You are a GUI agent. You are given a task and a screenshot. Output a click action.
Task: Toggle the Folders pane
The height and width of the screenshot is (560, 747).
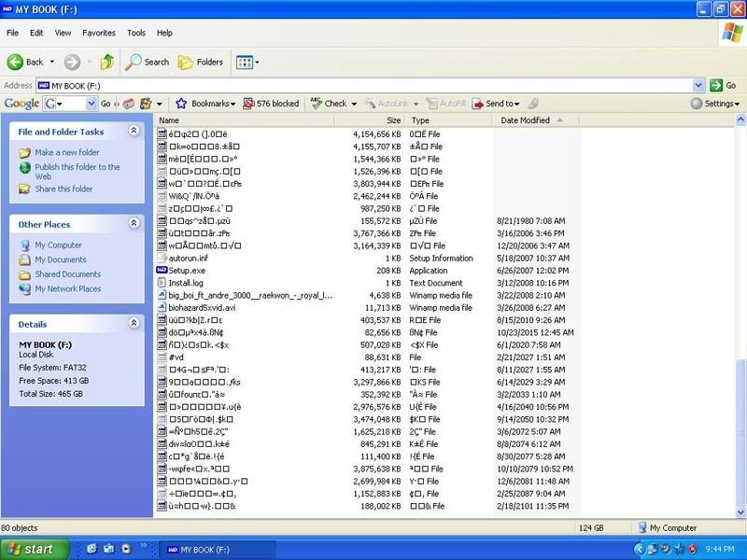pos(200,62)
